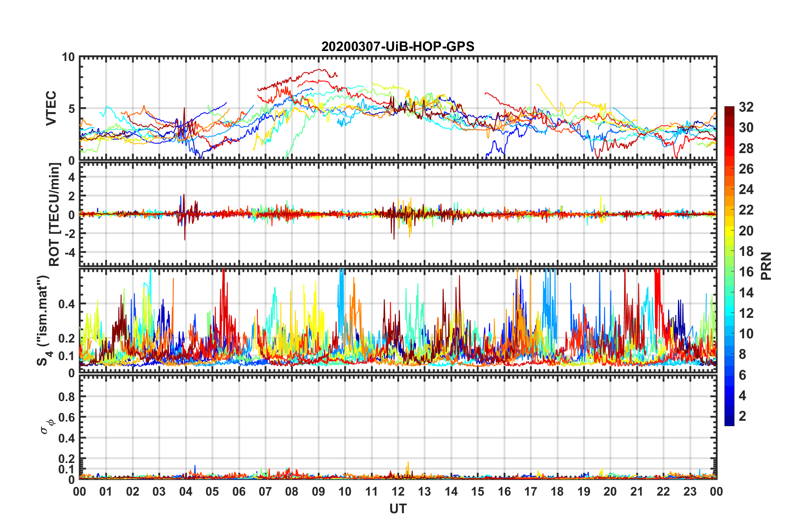The image size is (796, 532).
Task: Click the -4 tick on the ROT axis
Action: (x=68, y=253)
